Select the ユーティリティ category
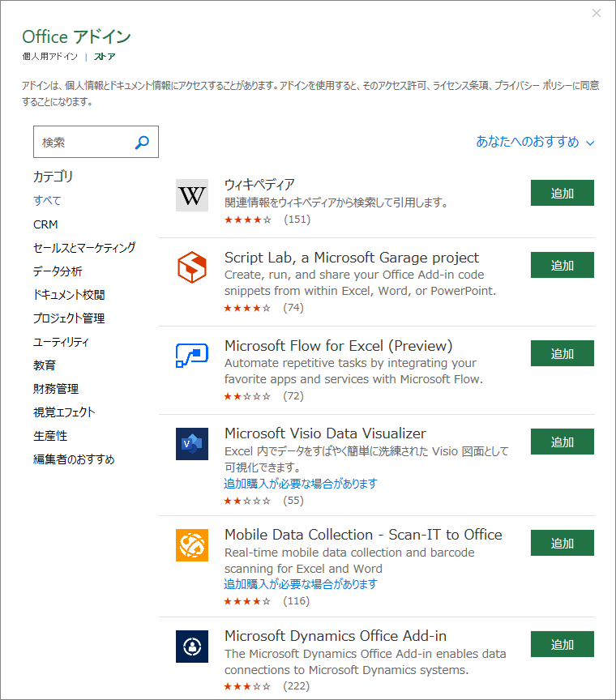Screen dimensions: 616x700 [61, 342]
